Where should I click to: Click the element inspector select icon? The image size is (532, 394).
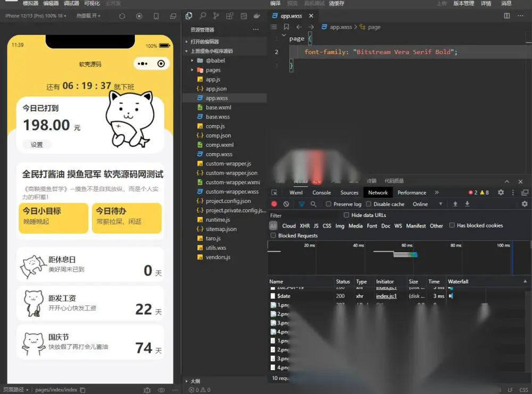274,192
